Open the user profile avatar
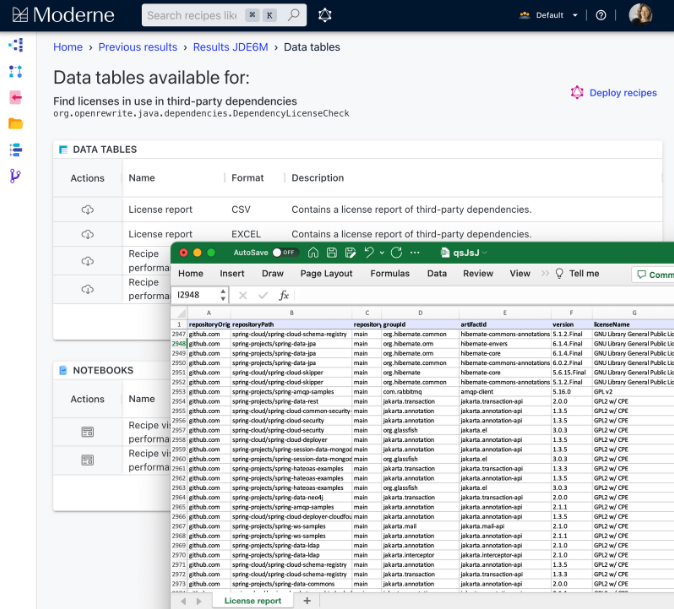674x609 pixels. pyautogui.click(x=640, y=15)
